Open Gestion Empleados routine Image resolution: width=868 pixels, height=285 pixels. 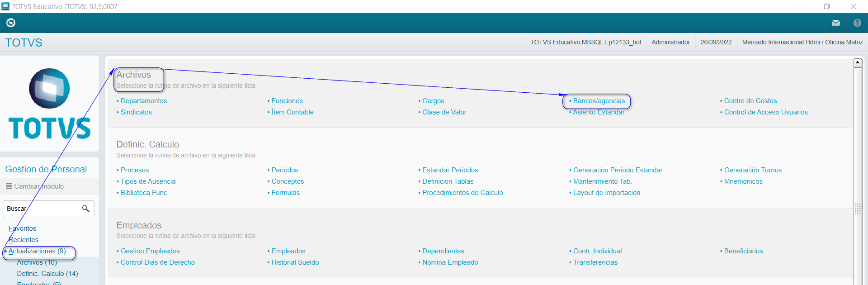click(x=150, y=251)
